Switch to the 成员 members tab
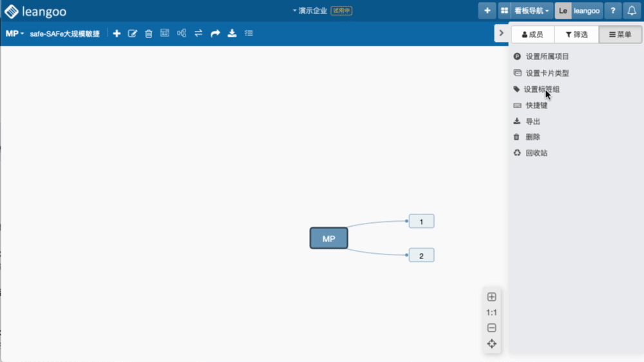 533,35
